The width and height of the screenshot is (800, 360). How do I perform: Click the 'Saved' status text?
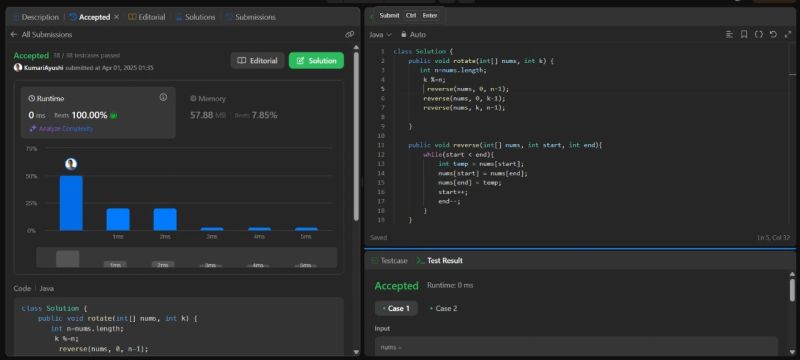point(379,237)
